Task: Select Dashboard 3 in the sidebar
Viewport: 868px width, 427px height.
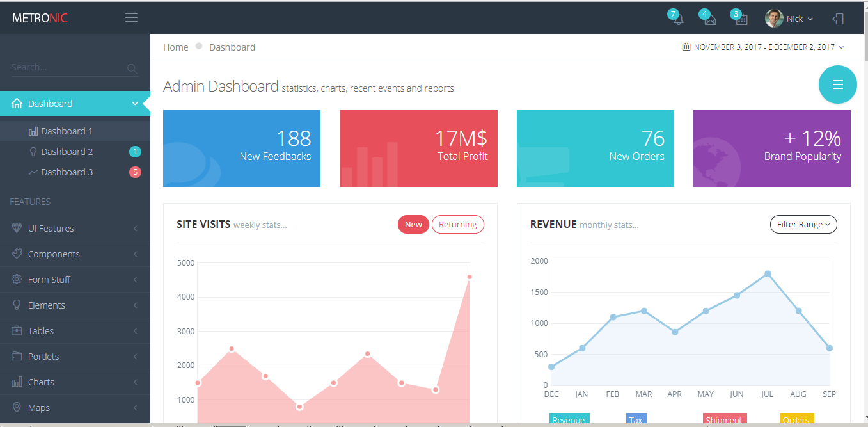Action: pos(66,172)
